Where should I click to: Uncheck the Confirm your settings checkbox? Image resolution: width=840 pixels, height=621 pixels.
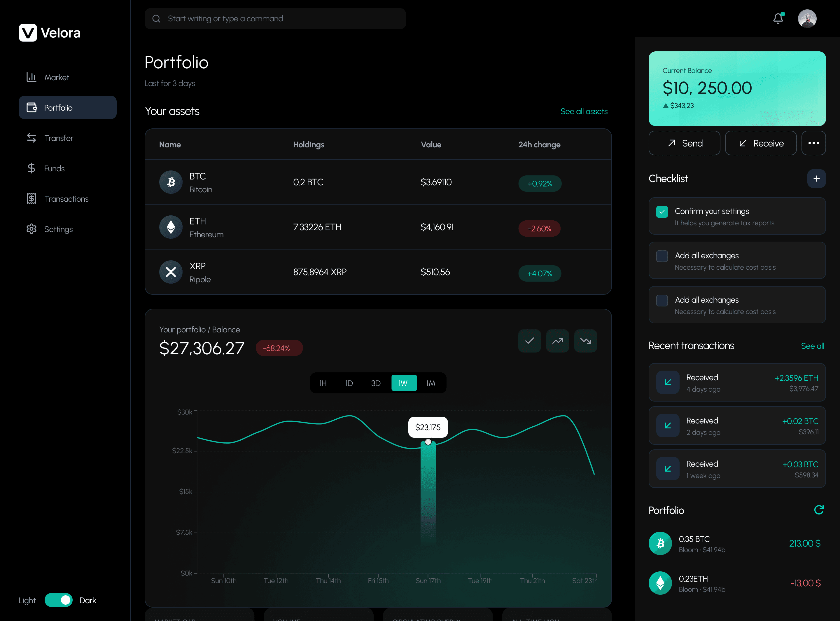[x=662, y=212]
